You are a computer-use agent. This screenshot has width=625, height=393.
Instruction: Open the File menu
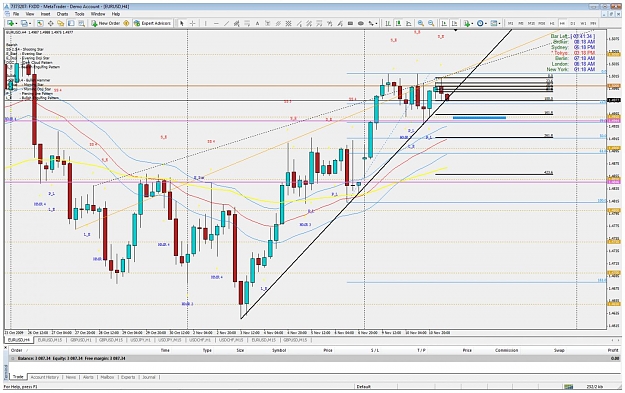point(16,14)
